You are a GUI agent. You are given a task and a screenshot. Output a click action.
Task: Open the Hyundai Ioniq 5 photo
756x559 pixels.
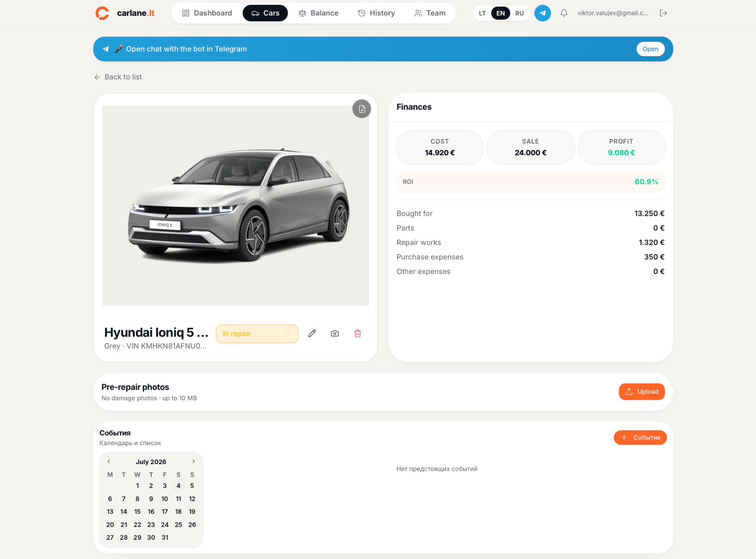pos(235,205)
